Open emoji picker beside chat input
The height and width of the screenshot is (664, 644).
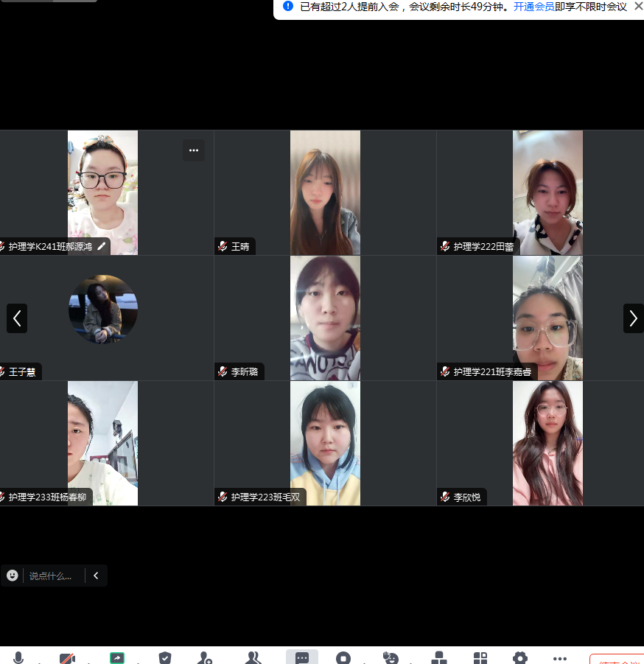[13, 576]
